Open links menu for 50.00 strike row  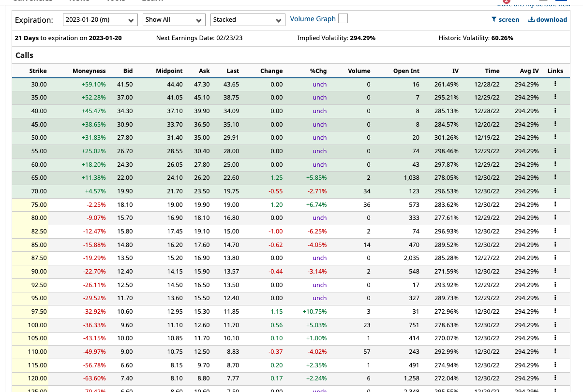click(555, 137)
